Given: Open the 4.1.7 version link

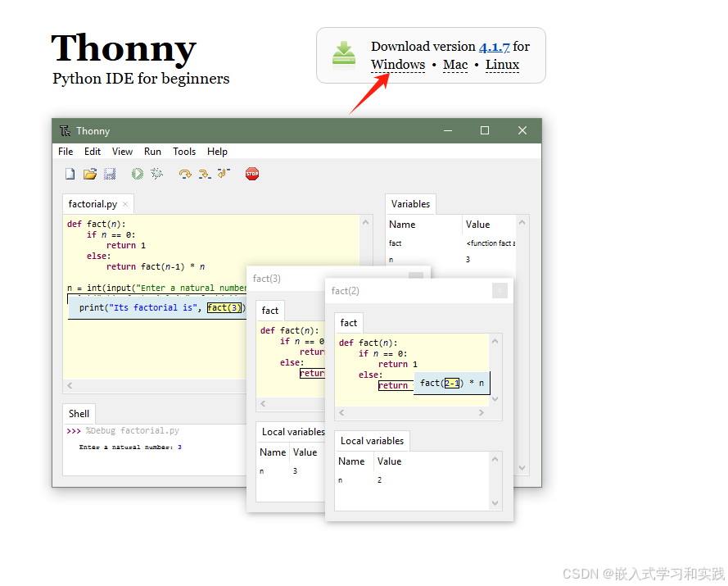Looking at the screenshot, I should point(494,47).
